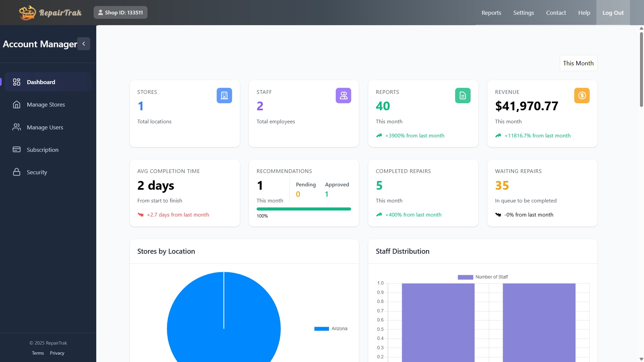Click the recommendations green progress bar
Viewport: 644px width, 362px height.
pyautogui.click(x=304, y=209)
